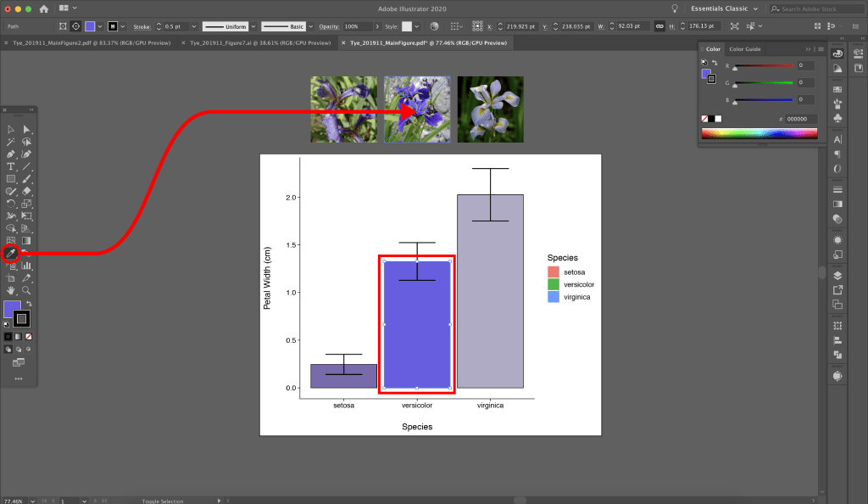
Task: Click the color spectrum bar
Action: click(759, 133)
